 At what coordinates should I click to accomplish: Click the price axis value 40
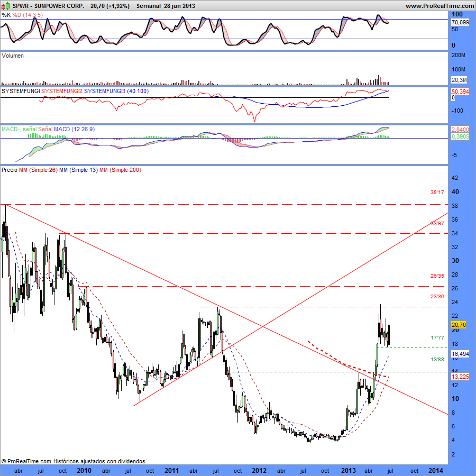tap(455, 192)
